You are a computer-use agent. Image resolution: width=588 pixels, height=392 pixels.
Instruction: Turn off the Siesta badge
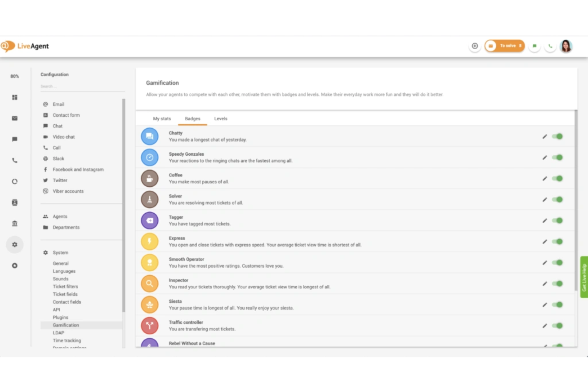pos(557,305)
